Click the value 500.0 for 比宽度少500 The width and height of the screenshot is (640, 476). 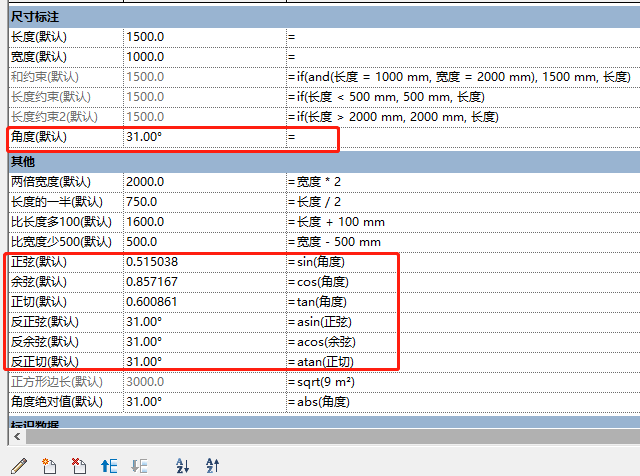pyautogui.click(x=141, y=242)
